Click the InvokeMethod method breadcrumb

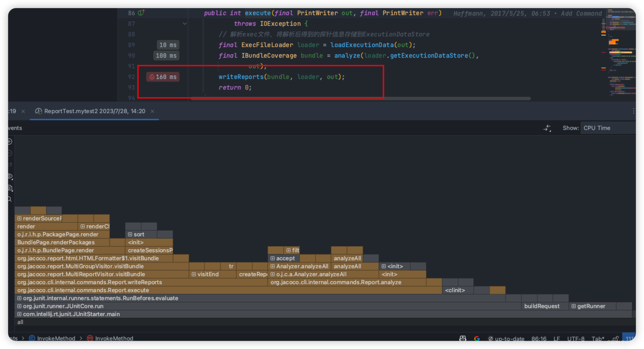coord(110,338)
